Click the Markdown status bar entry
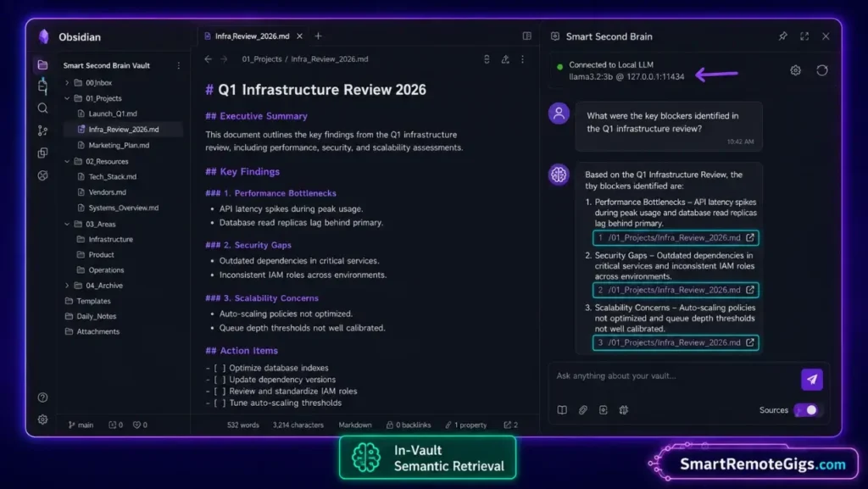 point(355,425)
